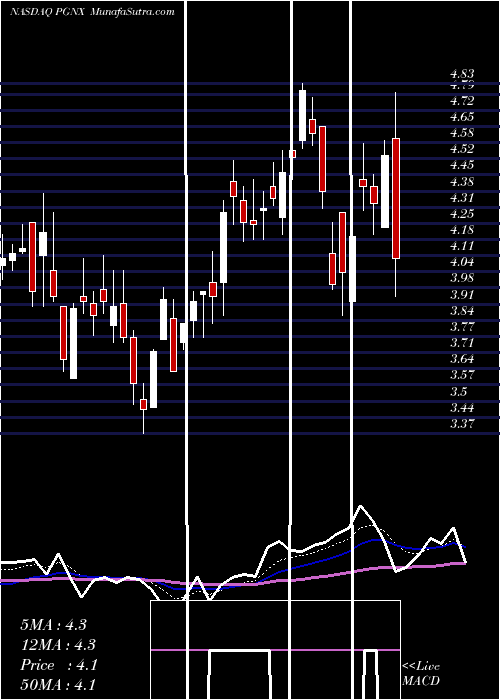Click the Price : 4.1 readout
Image resolution: width=500 pixels, height=700 pixels.
point(58,665)
